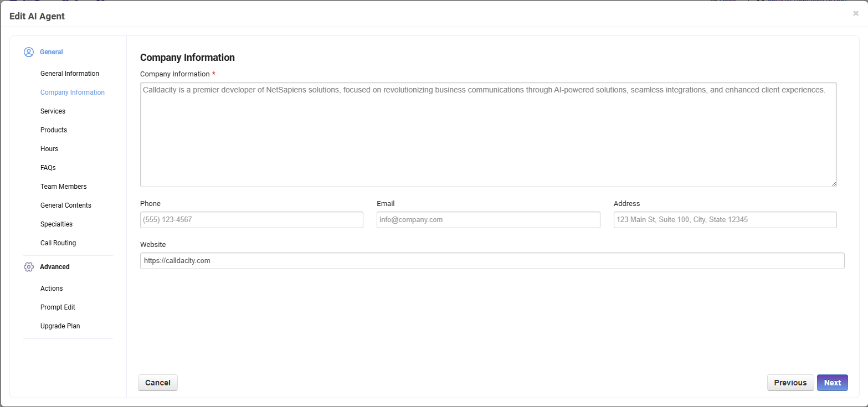Select Hours in the sidebar

click(x=49, y=149)
